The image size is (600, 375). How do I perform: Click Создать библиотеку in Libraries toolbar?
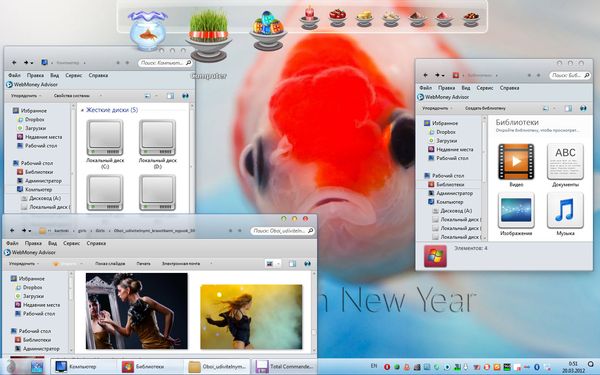click(x=485, y=108)
